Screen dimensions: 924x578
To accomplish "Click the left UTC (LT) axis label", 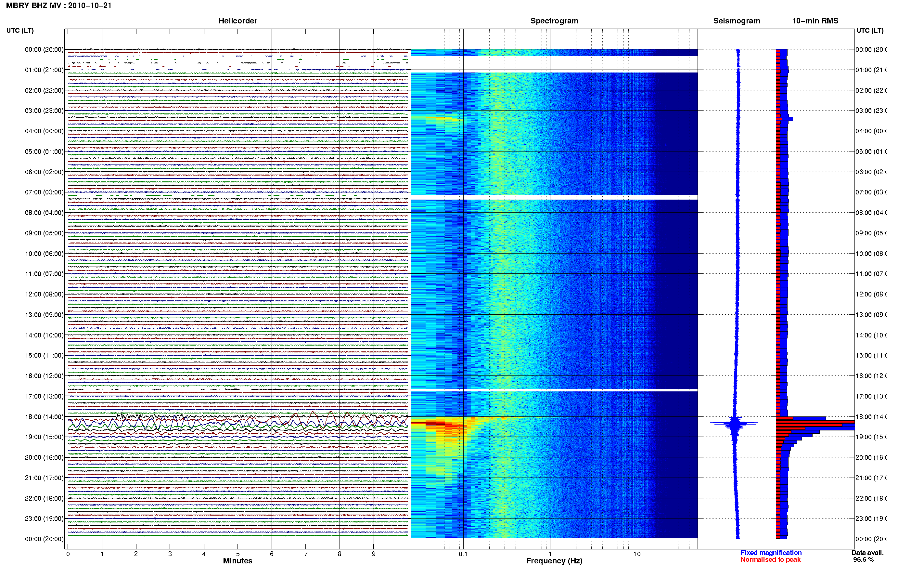I will pyautogui.click(x=20, y=31).
